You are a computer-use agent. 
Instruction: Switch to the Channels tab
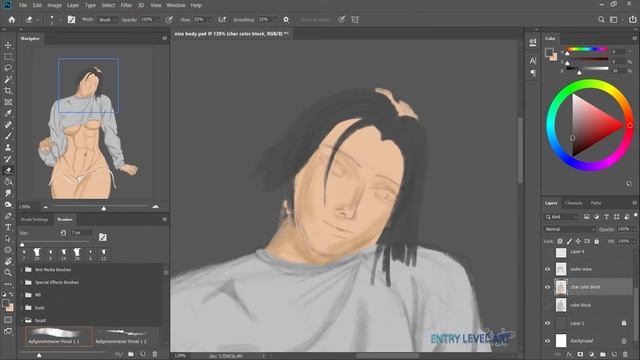pos(573,203)
